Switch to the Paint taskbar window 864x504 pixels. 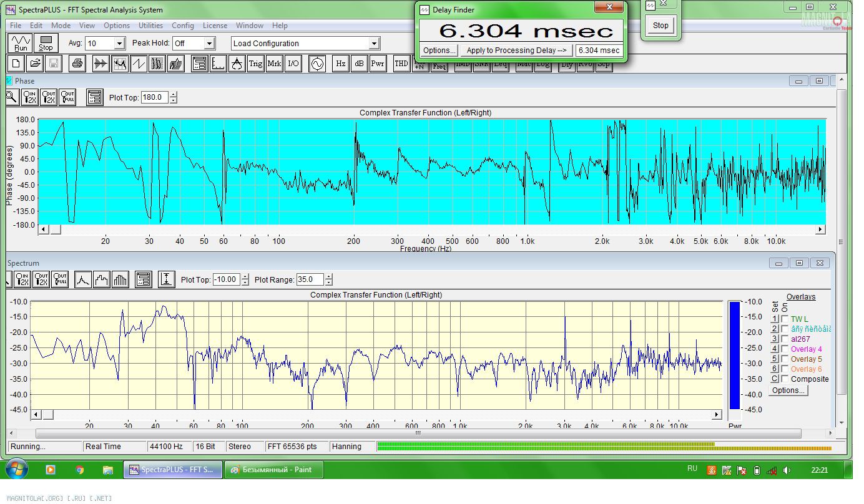click(x=274, y=470)
